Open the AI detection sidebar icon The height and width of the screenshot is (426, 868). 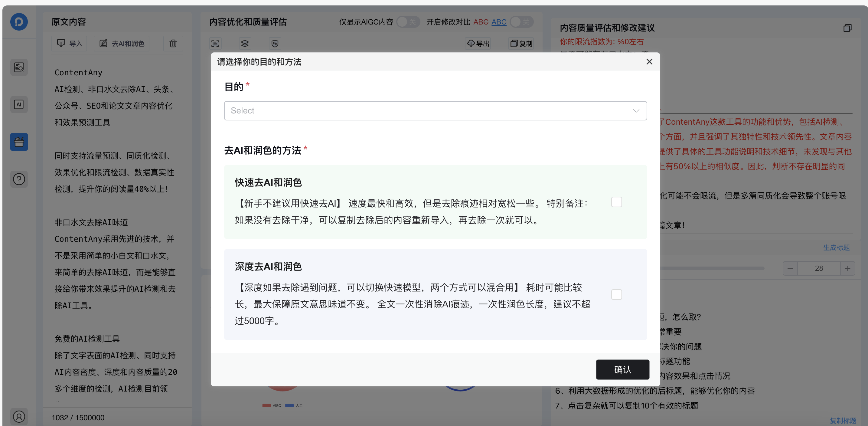19,104
